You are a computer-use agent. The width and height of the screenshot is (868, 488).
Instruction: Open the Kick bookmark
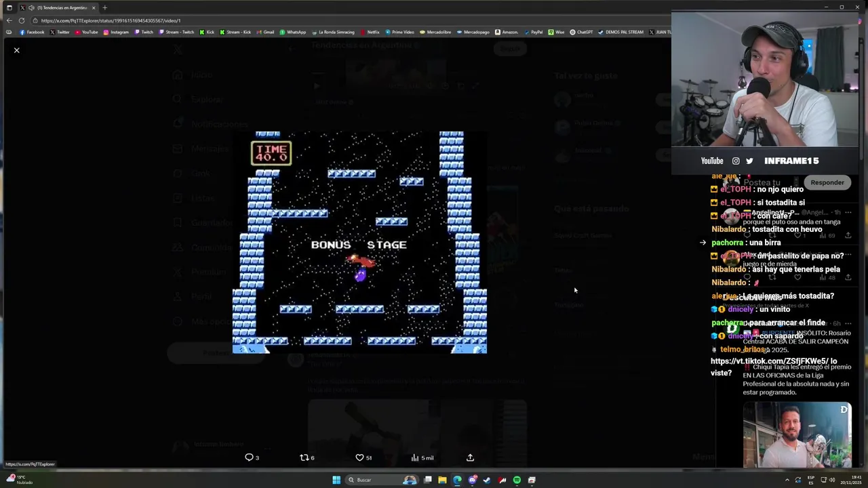(x=207, y=32)
